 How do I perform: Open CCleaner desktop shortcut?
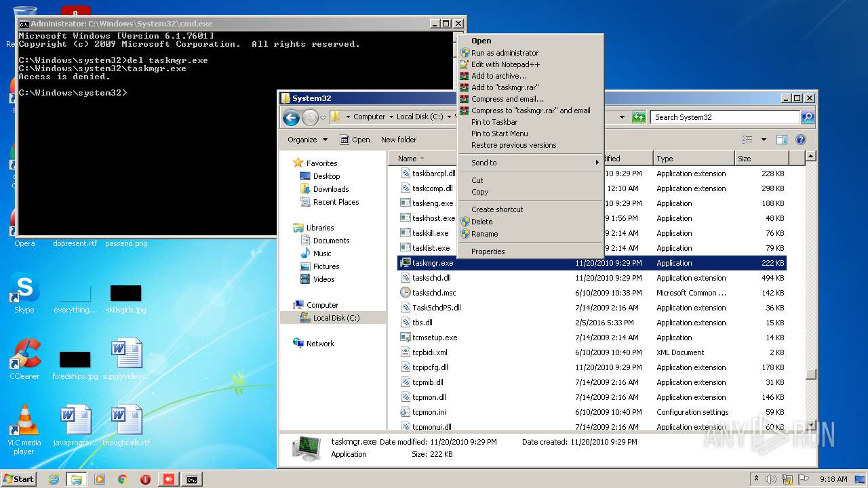pyautogui.click(x=24, y=359)
